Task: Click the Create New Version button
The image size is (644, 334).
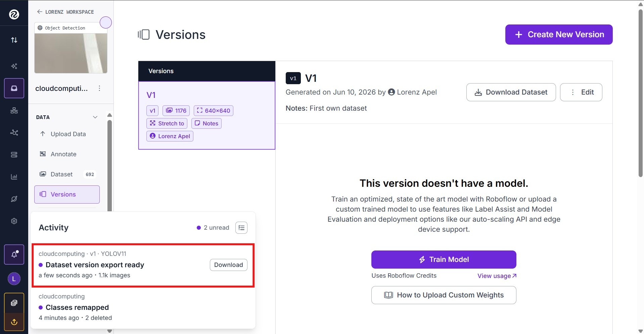Action: pyautogui.click(x=559, y=35)
